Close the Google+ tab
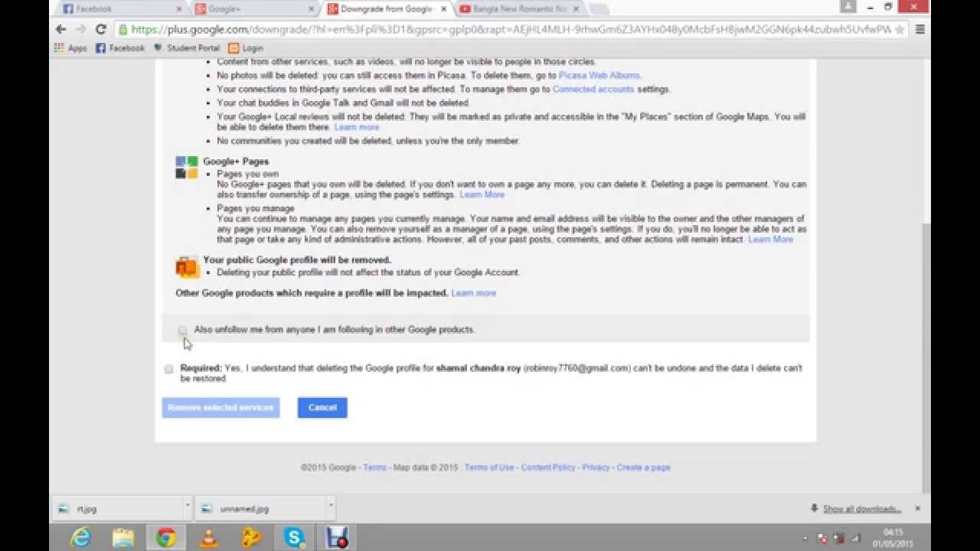980x551 pixels. click(312, 9)
